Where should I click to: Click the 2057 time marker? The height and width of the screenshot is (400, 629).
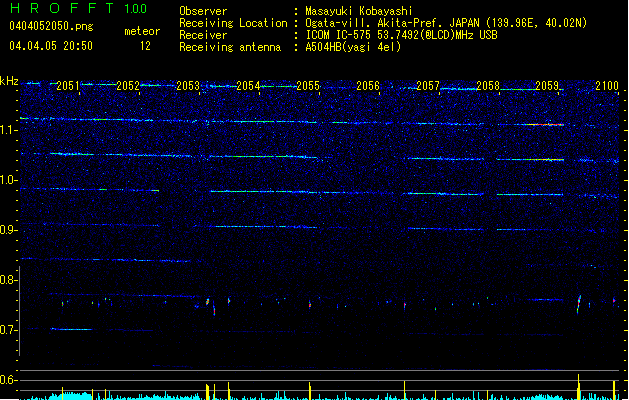(x=428, y=85)
